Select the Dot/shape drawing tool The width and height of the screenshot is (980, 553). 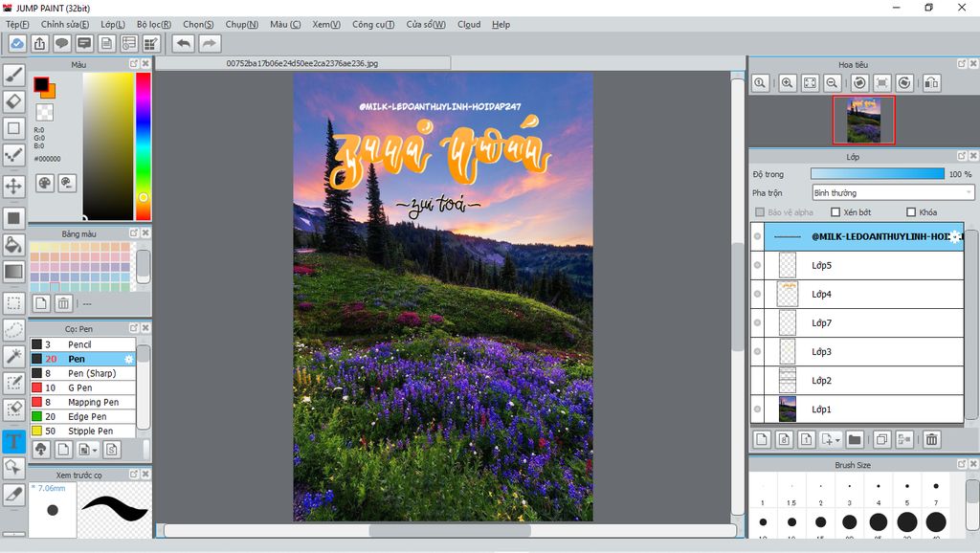(13, 154)
